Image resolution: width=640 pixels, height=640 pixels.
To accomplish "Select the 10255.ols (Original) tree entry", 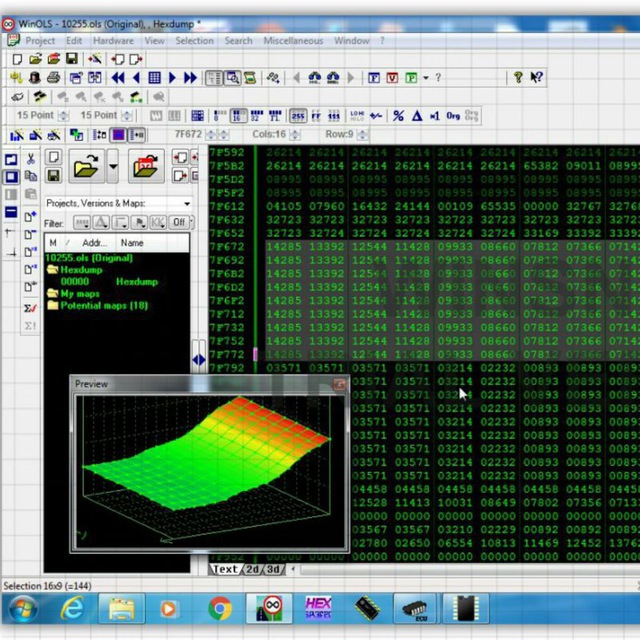I will click(89, 258).
